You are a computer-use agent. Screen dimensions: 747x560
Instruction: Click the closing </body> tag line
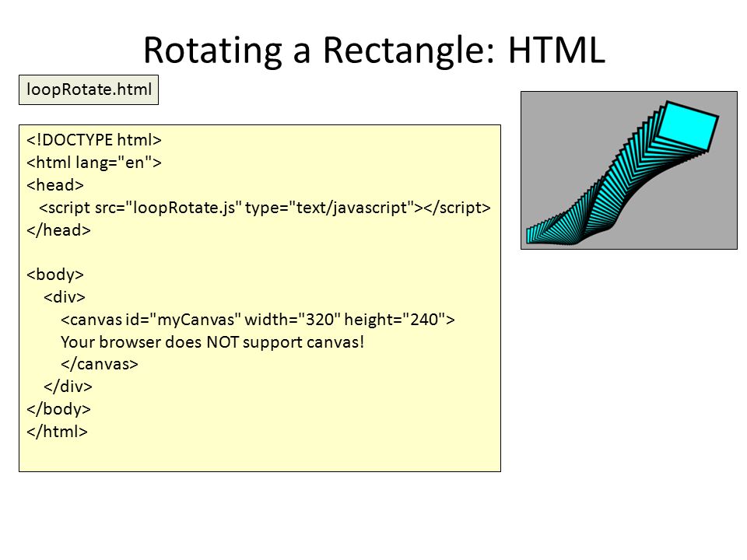pyautogui.click(x=58, y=409)
